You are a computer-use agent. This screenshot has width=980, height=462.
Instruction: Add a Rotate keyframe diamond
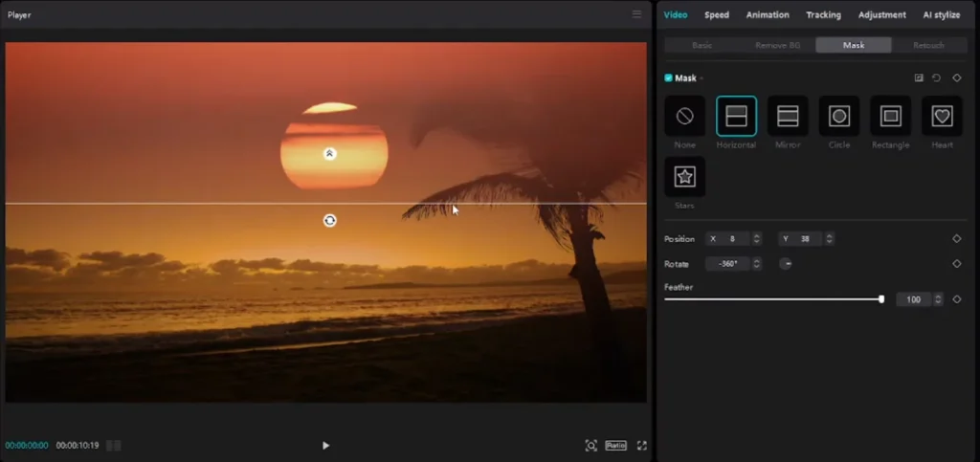956,263
